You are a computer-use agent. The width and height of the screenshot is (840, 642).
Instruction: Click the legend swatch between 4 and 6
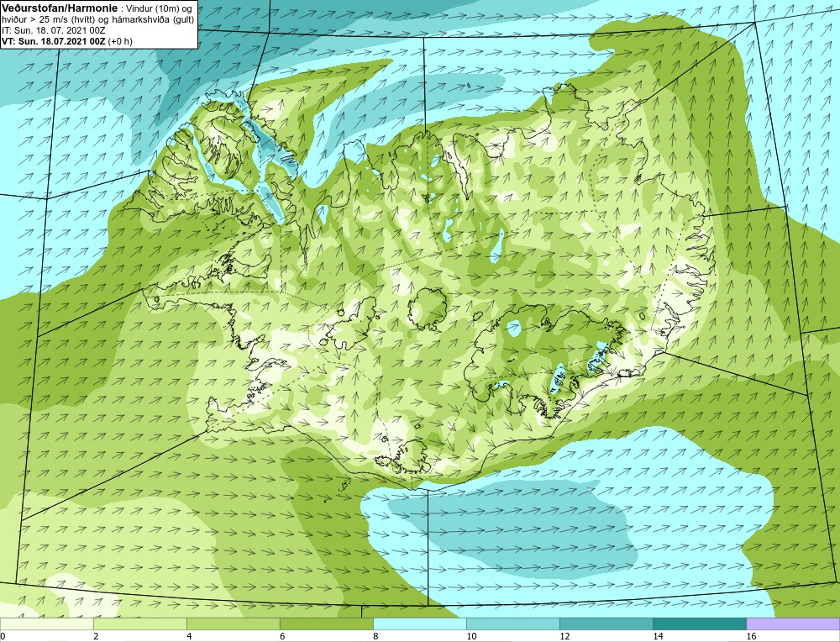click(x=233, y=624)
